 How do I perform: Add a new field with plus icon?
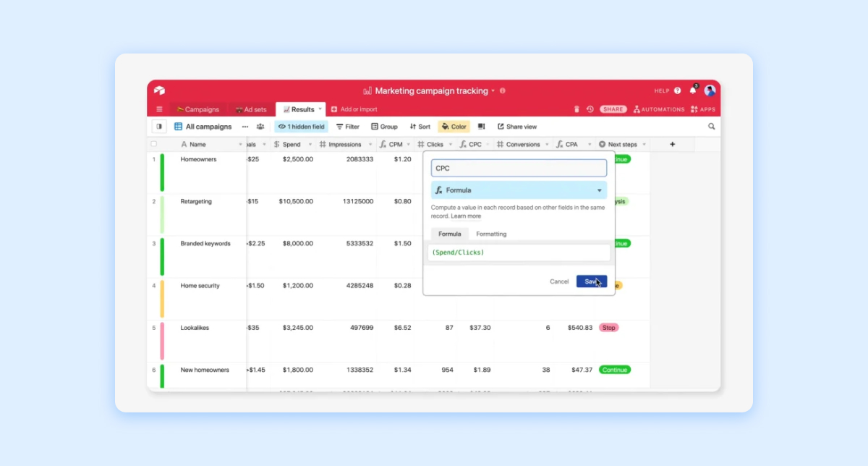672,145
